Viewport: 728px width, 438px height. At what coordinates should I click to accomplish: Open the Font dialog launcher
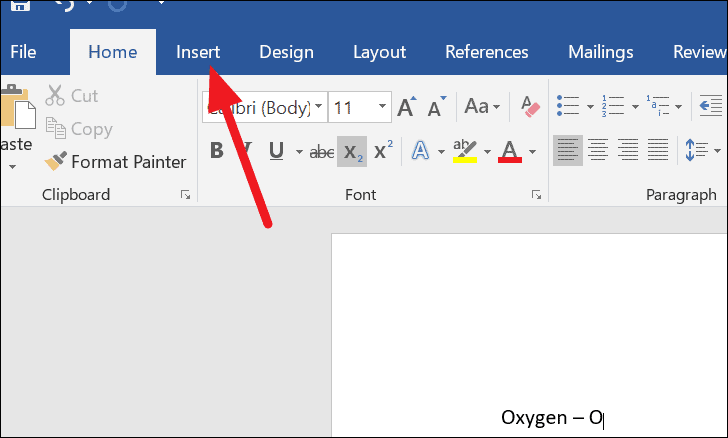(x=537, y=195)
